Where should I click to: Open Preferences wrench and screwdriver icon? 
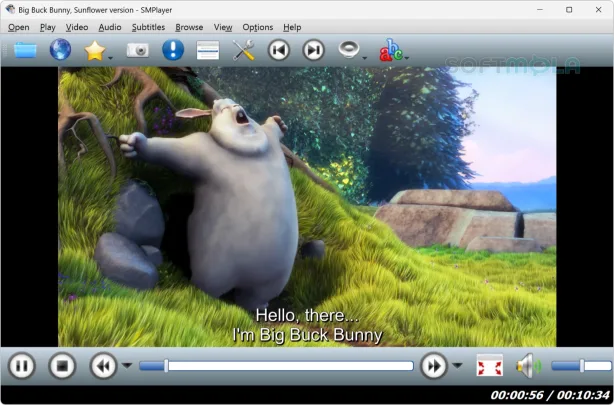pos(243,50)
